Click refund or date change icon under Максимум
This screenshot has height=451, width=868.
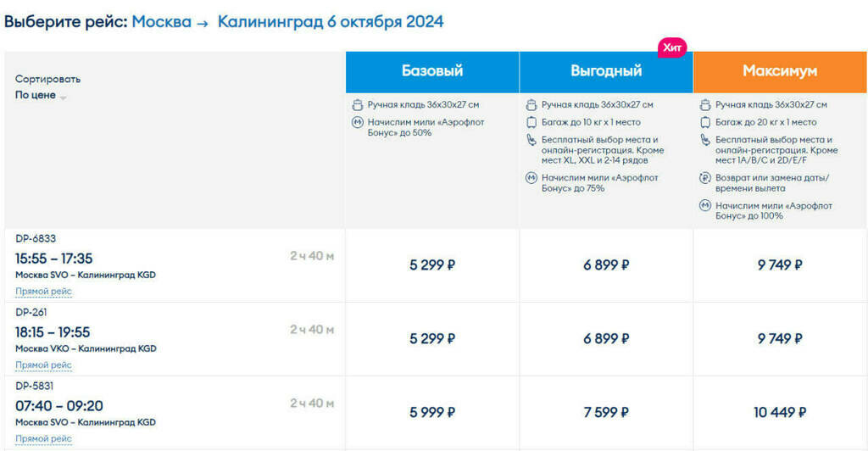point(705,178)
